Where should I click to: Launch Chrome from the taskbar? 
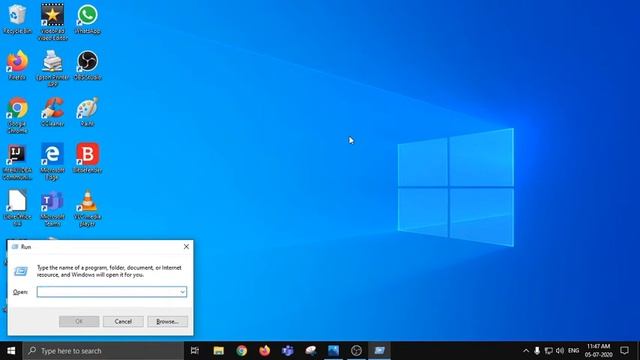242,351
